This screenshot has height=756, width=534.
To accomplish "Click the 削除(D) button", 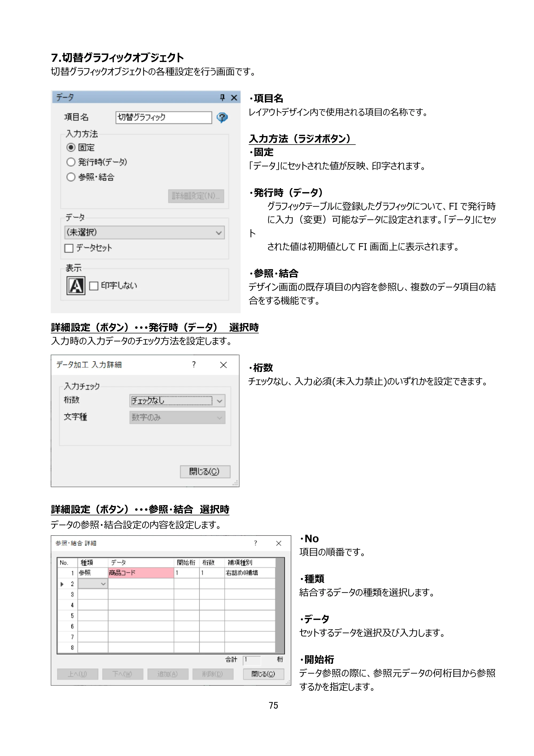I will point(213,674).
